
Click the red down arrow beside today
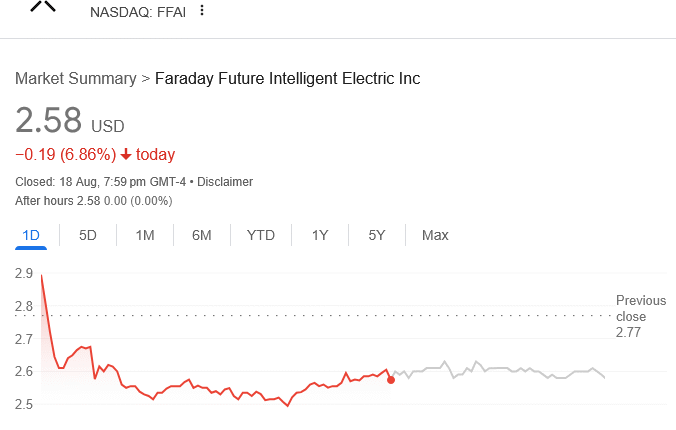pos(126,155)
